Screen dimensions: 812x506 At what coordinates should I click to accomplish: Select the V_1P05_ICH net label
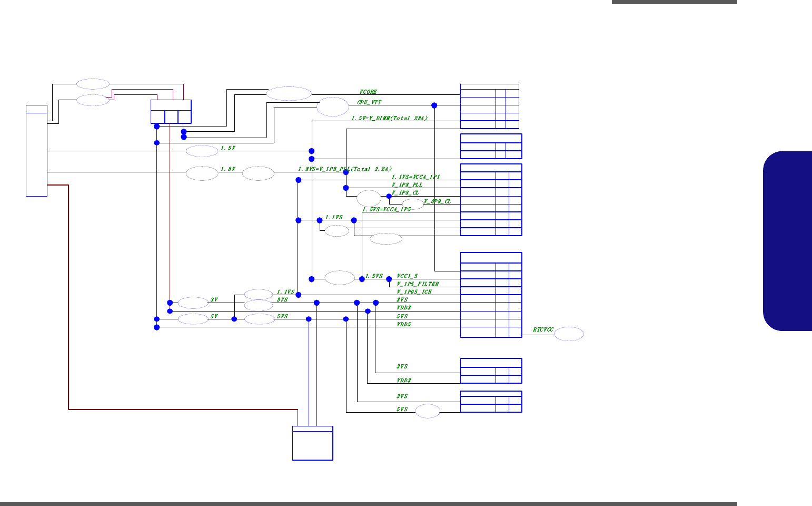tap(414, 292)
